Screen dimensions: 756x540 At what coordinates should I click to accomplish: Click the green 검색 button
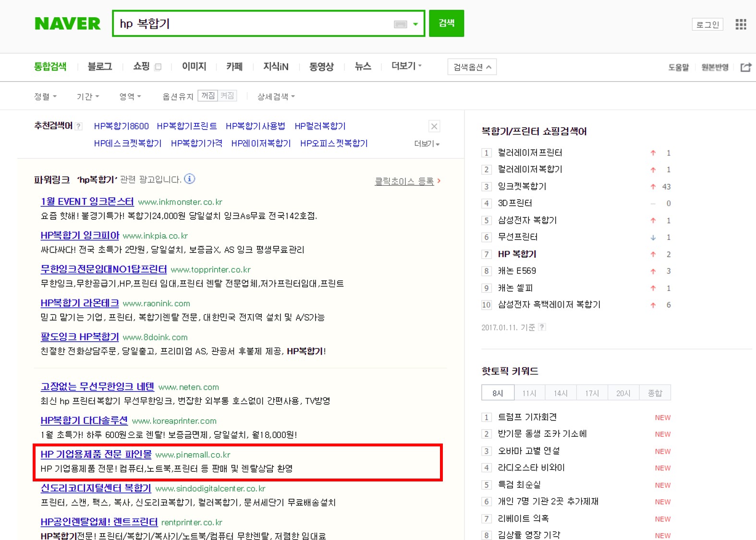point(447,23)
